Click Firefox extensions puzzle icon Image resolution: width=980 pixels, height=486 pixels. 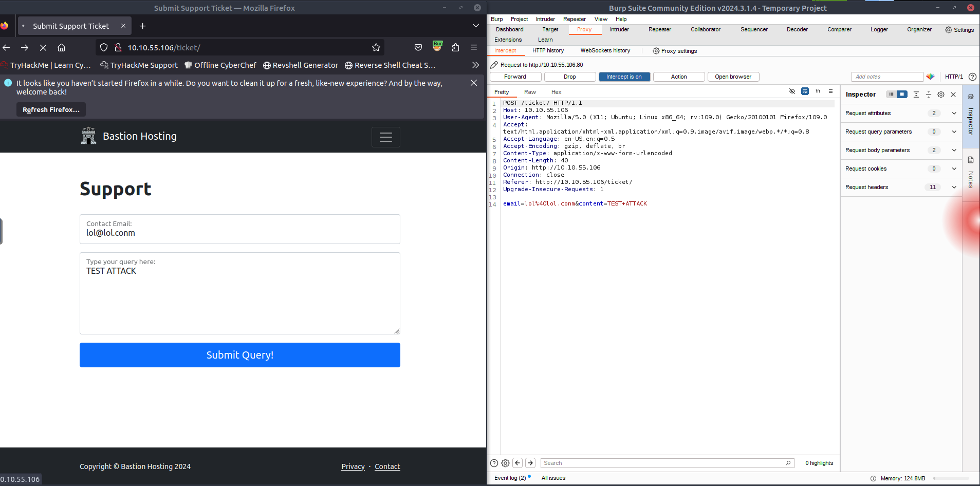point(455,47)
